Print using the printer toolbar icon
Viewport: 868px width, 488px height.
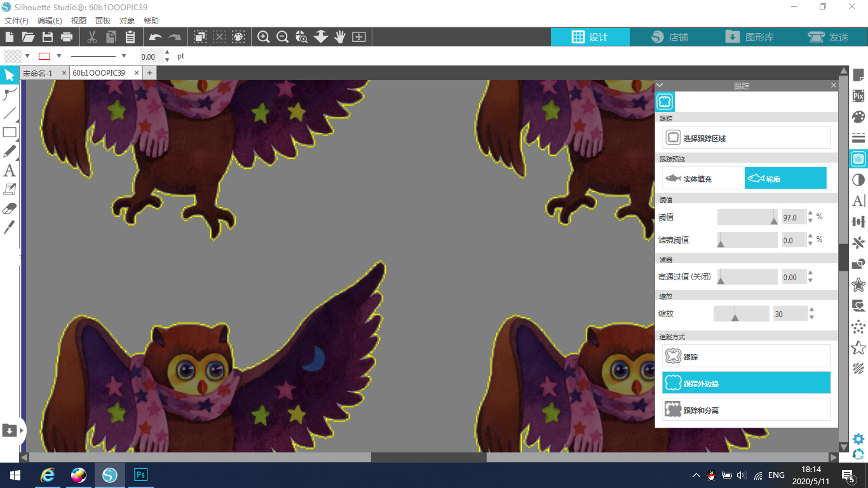67,37
